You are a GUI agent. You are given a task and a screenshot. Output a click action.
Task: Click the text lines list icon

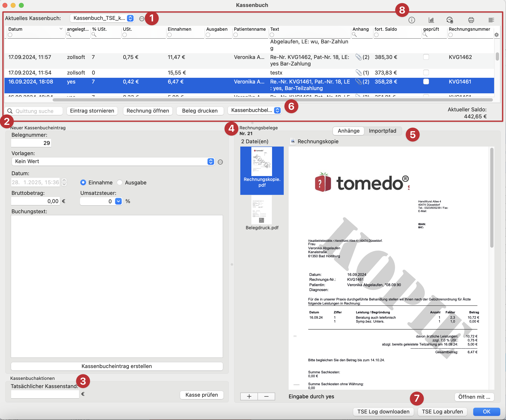491,20
